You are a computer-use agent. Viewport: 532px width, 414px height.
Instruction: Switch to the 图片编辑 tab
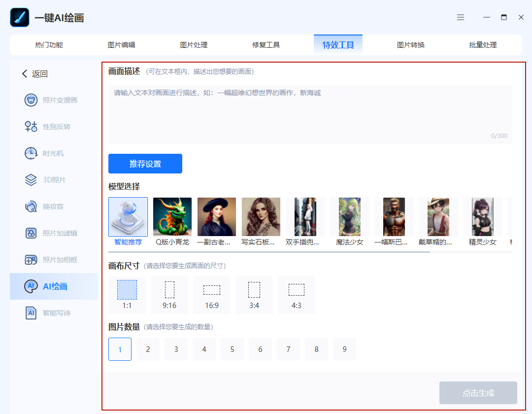coord(121,45)
